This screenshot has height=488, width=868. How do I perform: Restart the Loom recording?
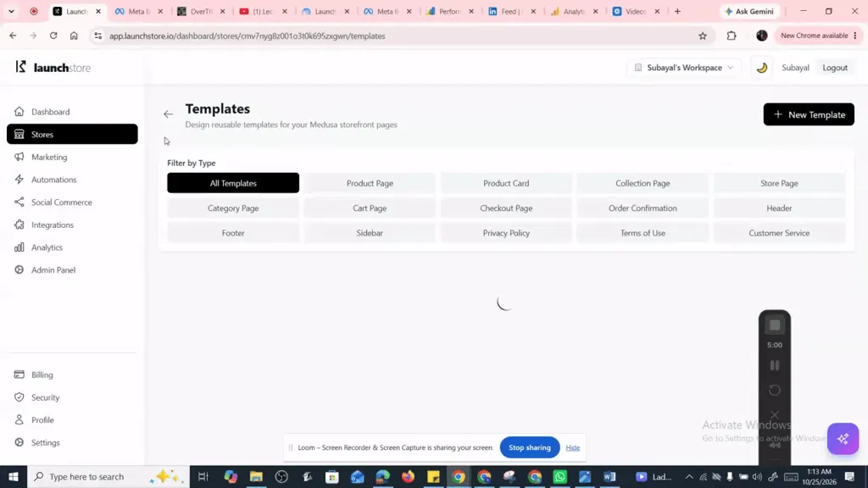pos(775,390)
